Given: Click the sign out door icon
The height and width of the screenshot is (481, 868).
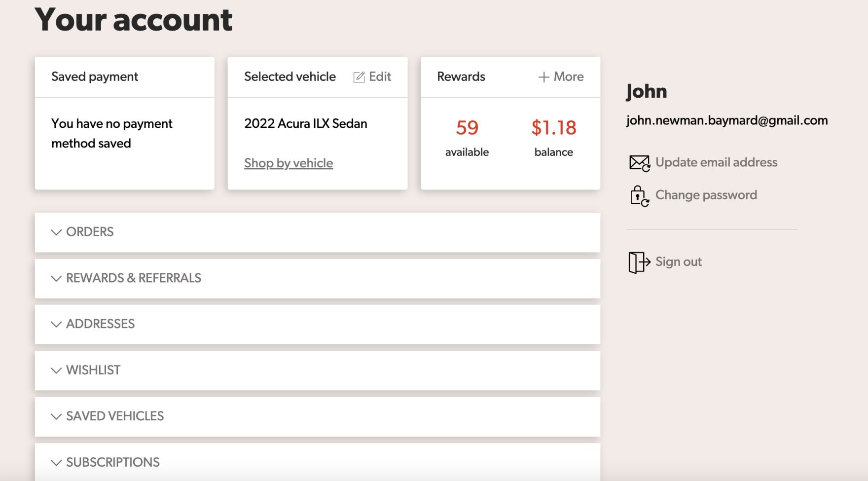Looking at the screenshot, I should coord(639,262).
